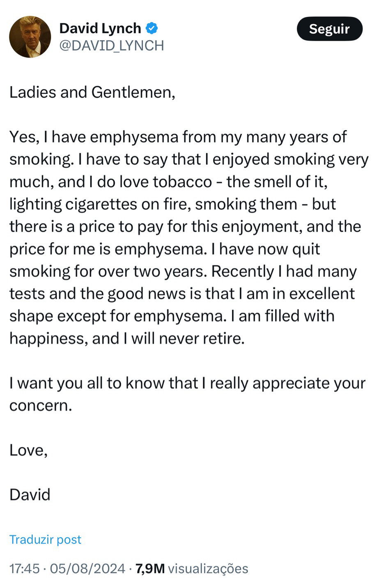379x588 pixels.
Task: Click the line 'tests and the good news'
Action: 182,294
